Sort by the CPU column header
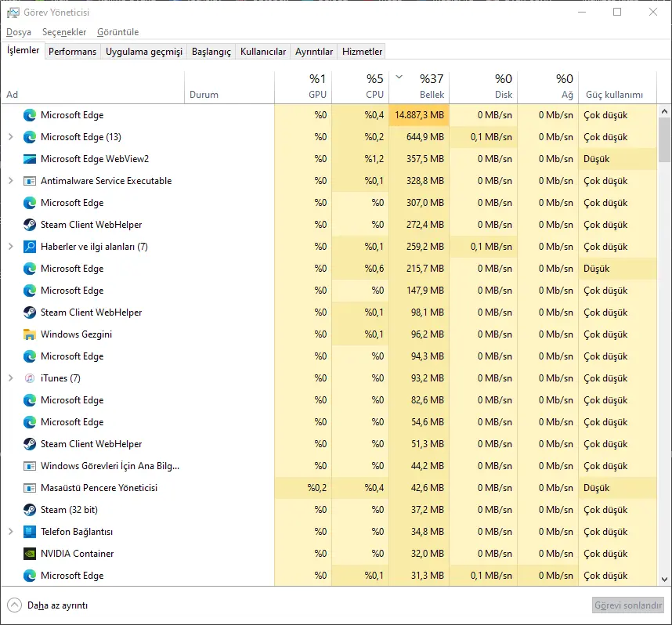This screenshot has width=672, height=625. coord(360,87)
